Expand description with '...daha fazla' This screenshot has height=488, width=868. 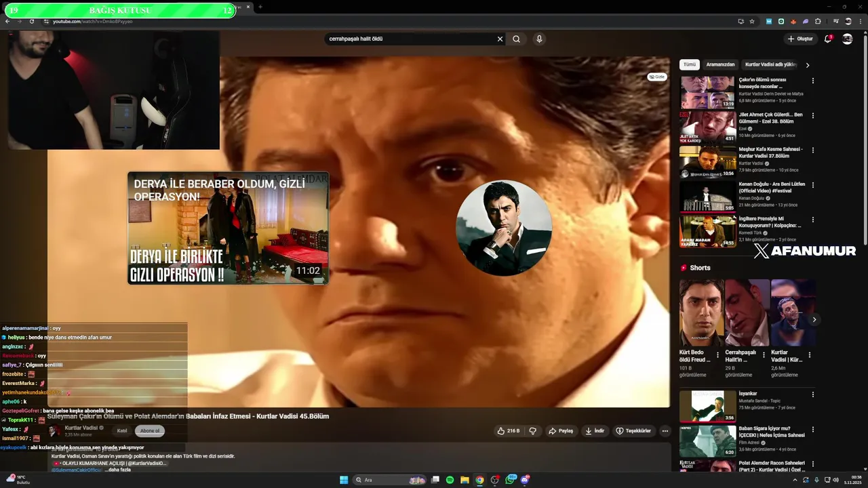tap(117, 470)
